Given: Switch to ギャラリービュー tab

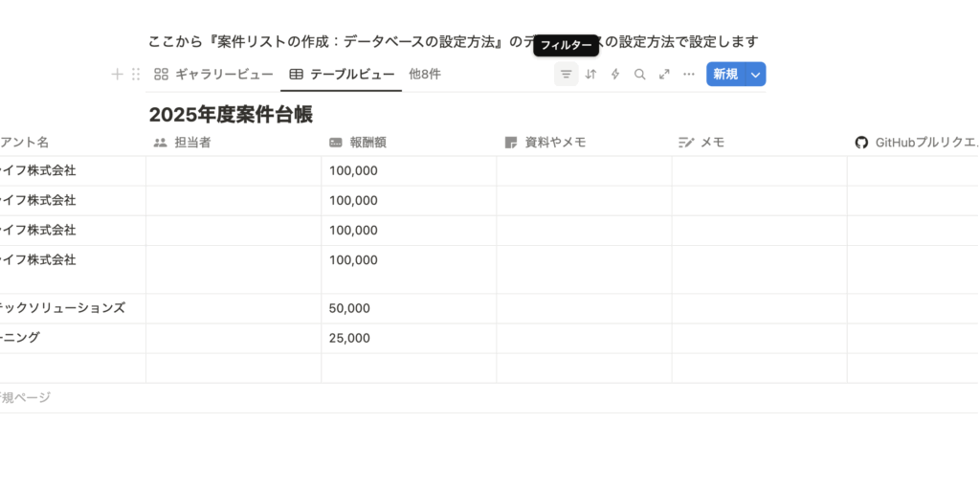Looking at the screenshot, I should point(213,74).
